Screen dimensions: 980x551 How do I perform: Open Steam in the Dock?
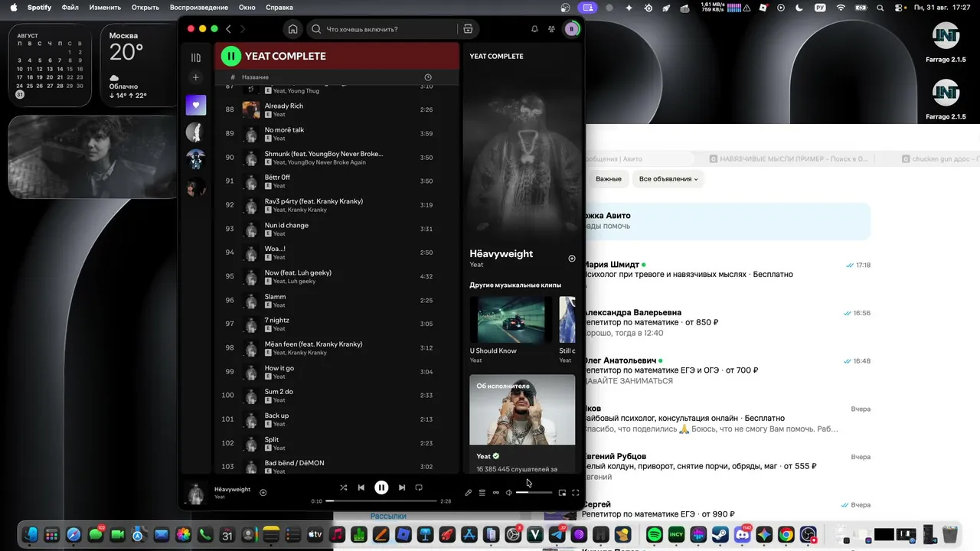pos(720,534)
